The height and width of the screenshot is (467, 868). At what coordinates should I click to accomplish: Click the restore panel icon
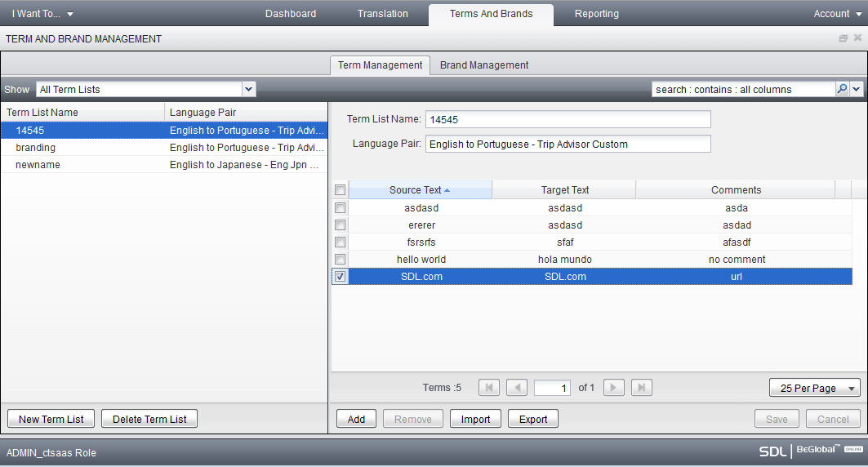coord(844,38)
